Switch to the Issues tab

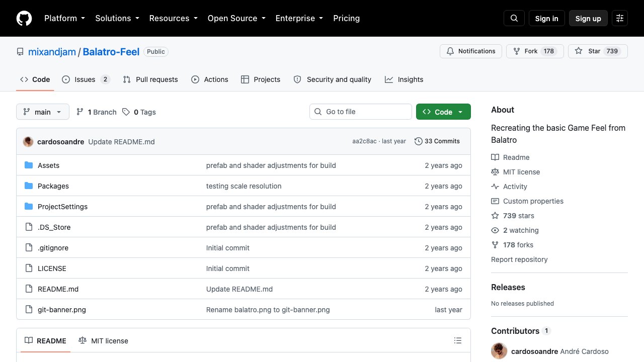(x=86, y=79)
